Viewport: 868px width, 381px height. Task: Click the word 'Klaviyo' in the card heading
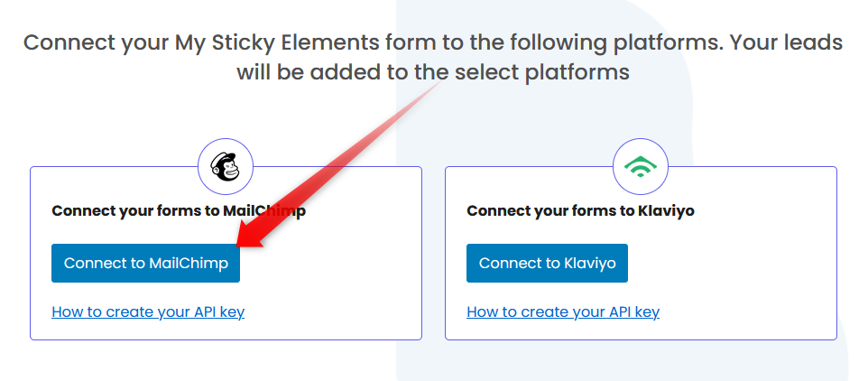click(x=666, y=211)
